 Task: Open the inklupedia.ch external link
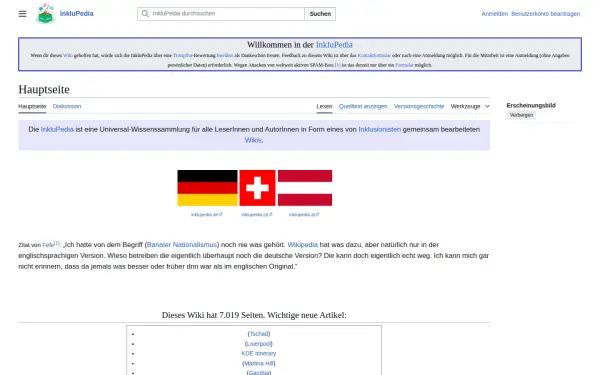(256, 215)
